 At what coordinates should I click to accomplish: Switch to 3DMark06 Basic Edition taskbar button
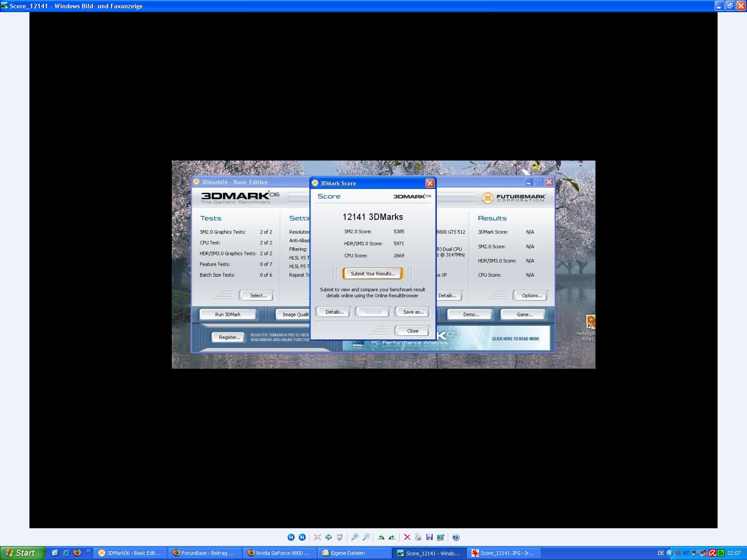click(131, 553)
